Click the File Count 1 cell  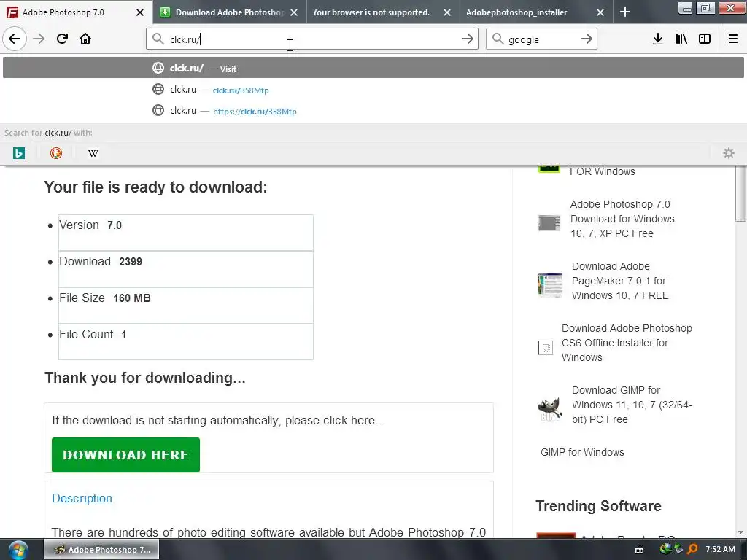[186, 342]
